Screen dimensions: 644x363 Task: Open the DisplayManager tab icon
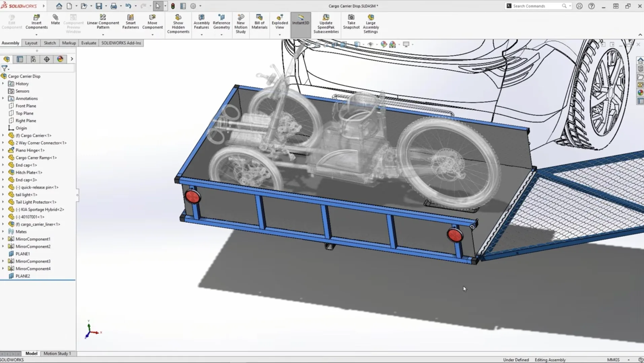[x=60, y=59]
